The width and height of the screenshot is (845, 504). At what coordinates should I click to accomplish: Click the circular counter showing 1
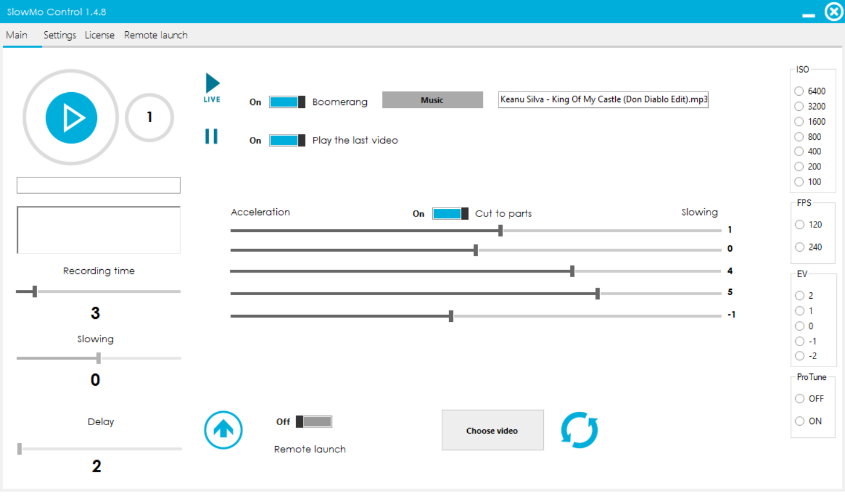pyautogui.click(x=150, y=117)
